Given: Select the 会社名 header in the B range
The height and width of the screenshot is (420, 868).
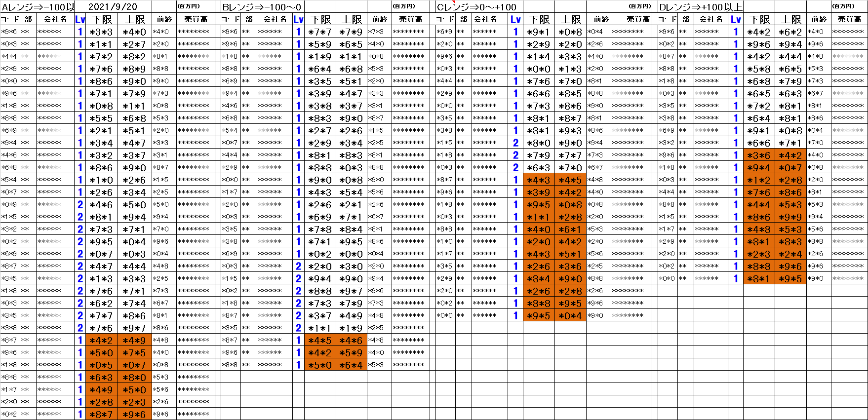Looking at the screenshot, I should [x=275, y=19].
